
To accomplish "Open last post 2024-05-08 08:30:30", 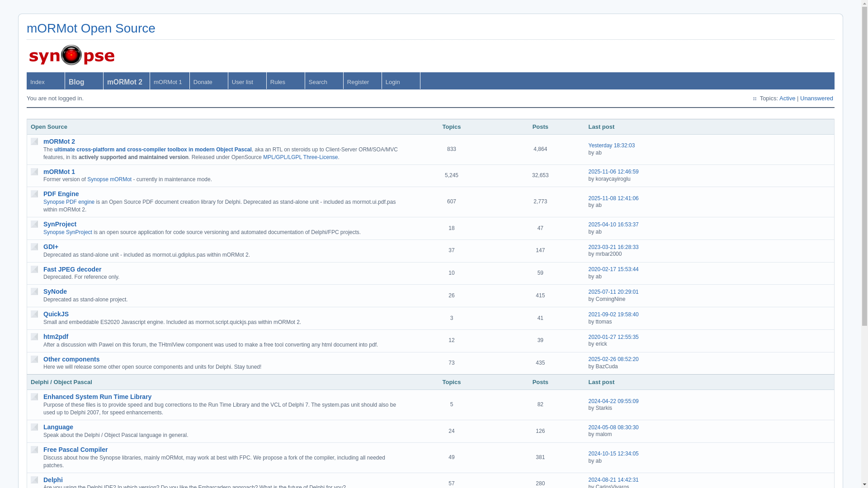I will pyautogui.click(x=613, y=427).
